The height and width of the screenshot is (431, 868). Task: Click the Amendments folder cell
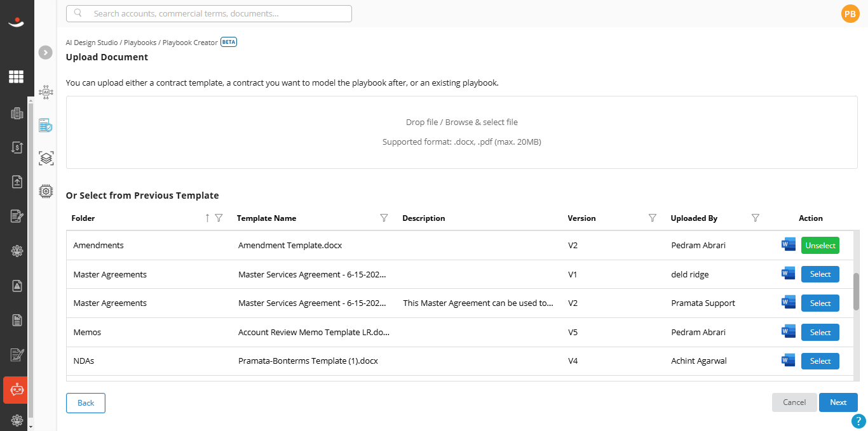(98, 245)
